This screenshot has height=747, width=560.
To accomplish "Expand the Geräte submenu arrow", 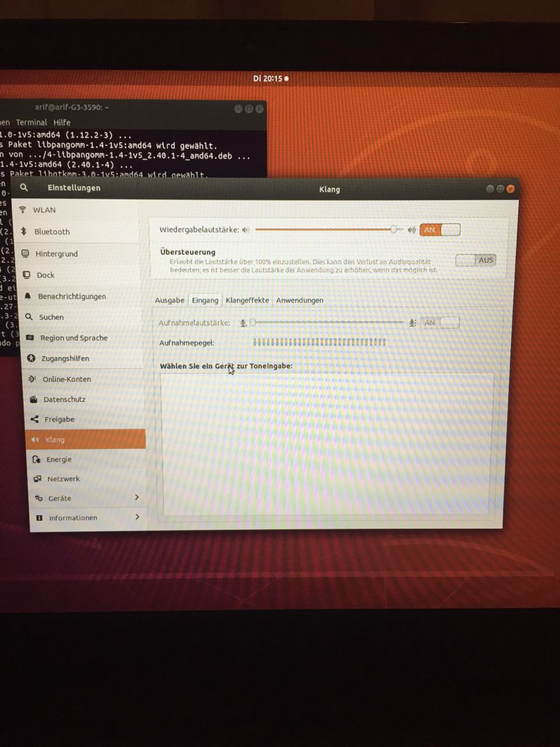I will click(x=136, y=497).
